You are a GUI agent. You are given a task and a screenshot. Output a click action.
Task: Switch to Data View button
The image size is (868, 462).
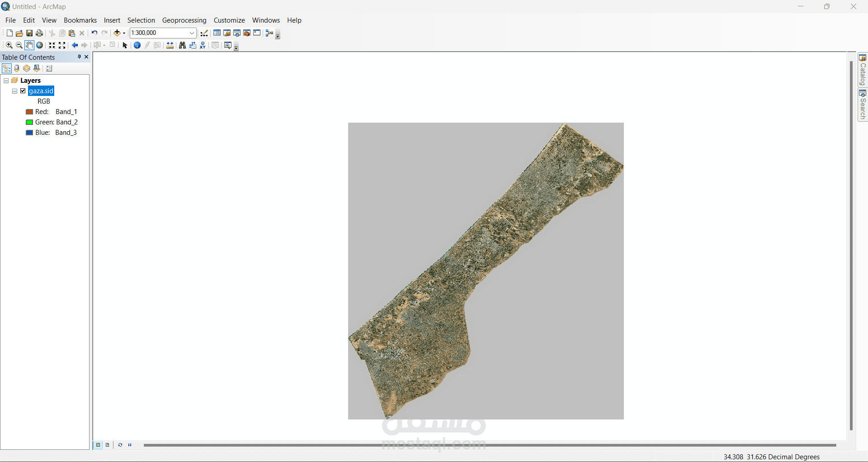coord(98,445)
